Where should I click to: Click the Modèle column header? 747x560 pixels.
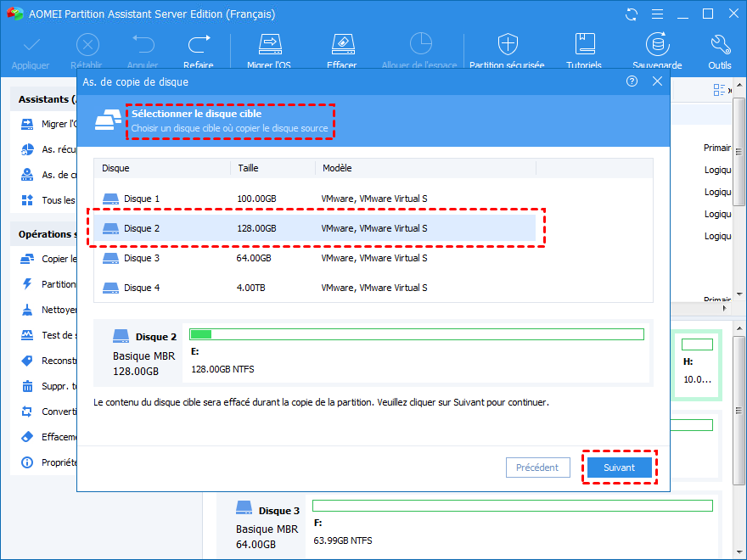[425, 168]
